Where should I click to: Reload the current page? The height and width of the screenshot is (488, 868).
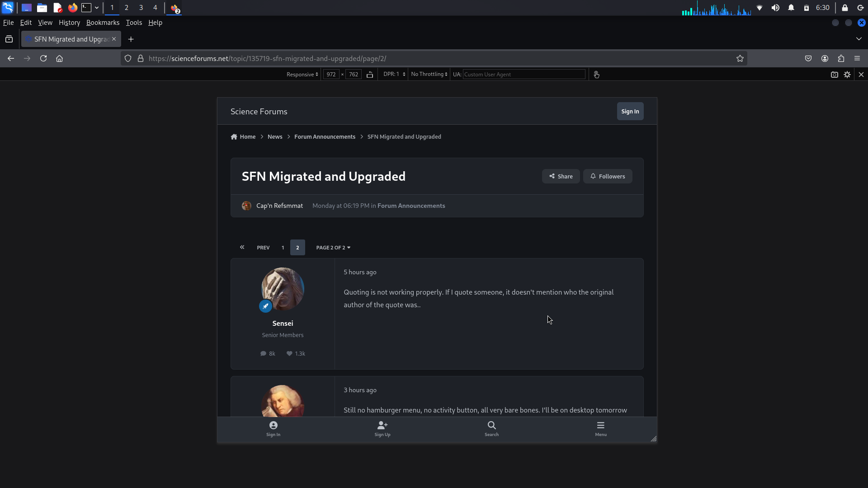pos(43,58)
